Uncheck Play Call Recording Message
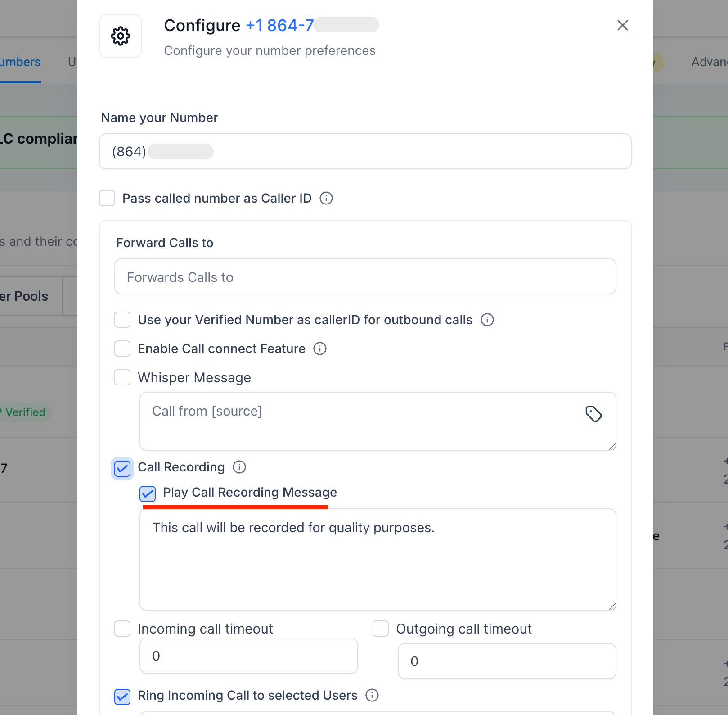 147,494
